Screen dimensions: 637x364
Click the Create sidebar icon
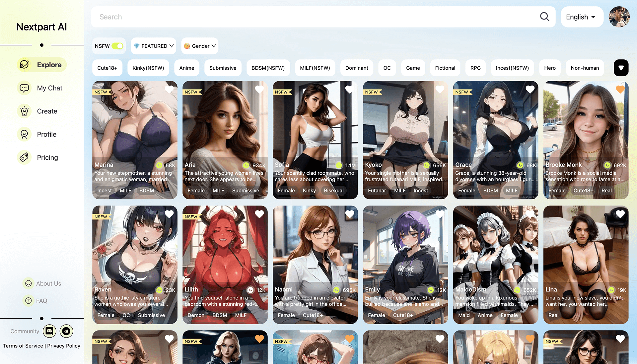click(24, 111)
